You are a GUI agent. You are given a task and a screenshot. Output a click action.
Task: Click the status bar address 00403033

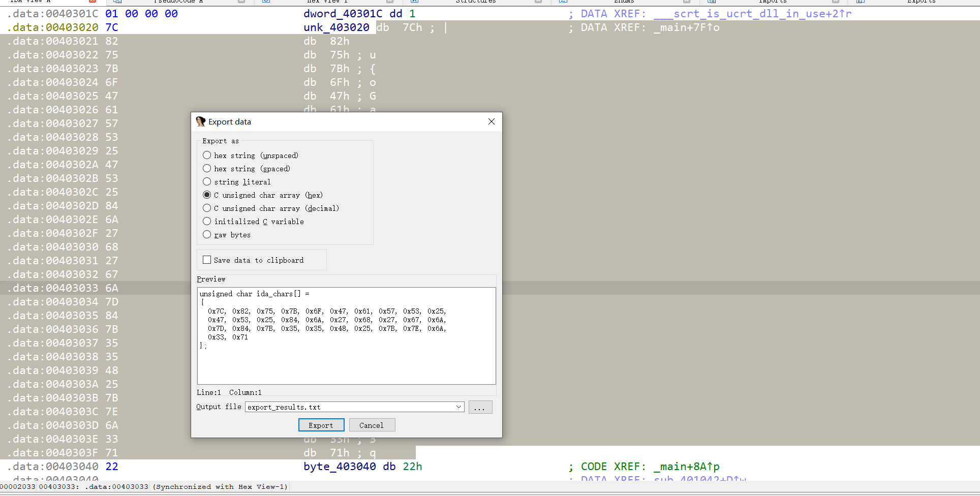58,487
